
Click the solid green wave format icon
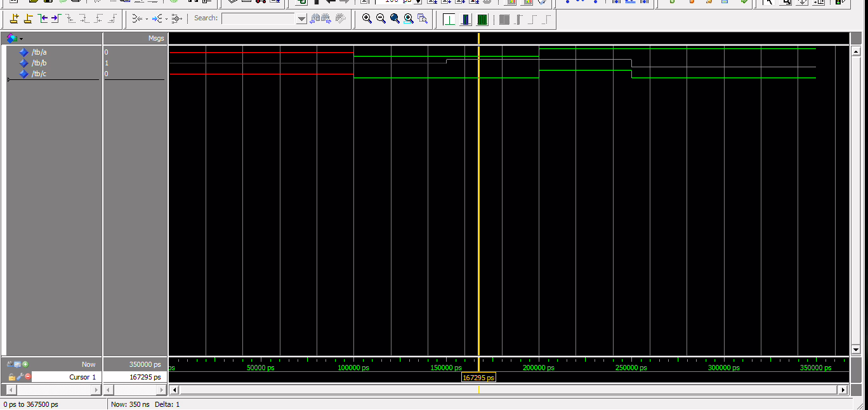(x=482, y=19)
